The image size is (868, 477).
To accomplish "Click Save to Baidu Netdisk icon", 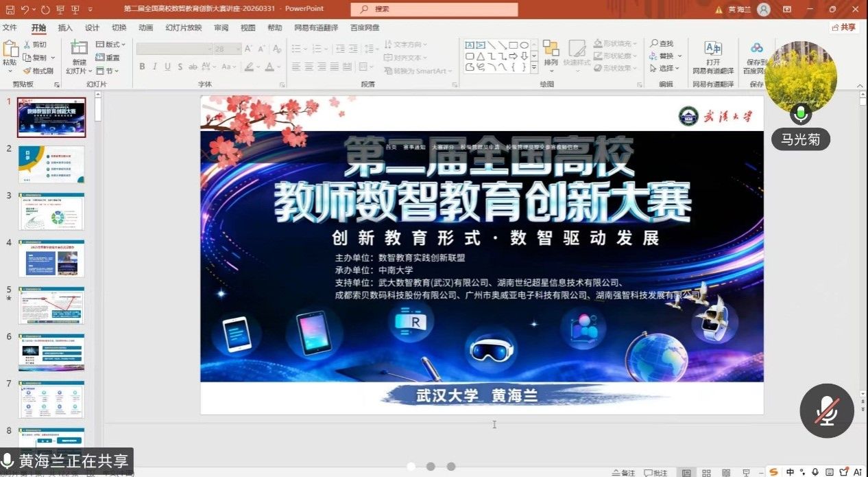I will click(x=756, y=48).
